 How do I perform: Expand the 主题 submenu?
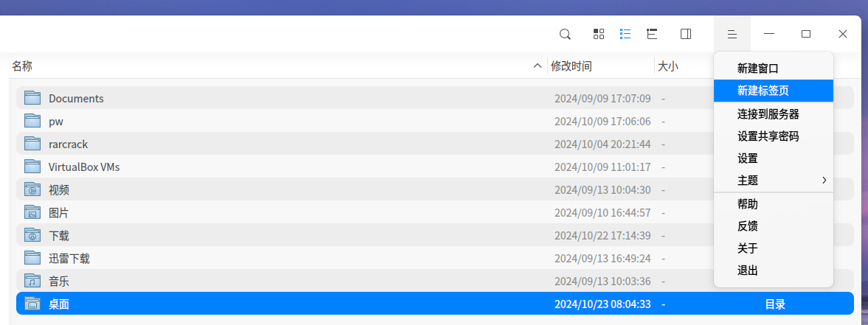click(x=774, y=181)
